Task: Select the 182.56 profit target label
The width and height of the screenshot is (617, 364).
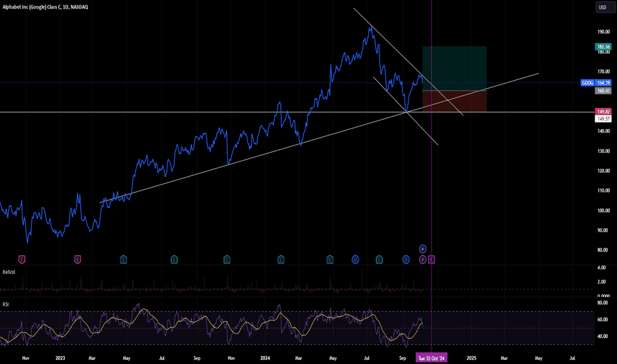Action: [603, 47]
